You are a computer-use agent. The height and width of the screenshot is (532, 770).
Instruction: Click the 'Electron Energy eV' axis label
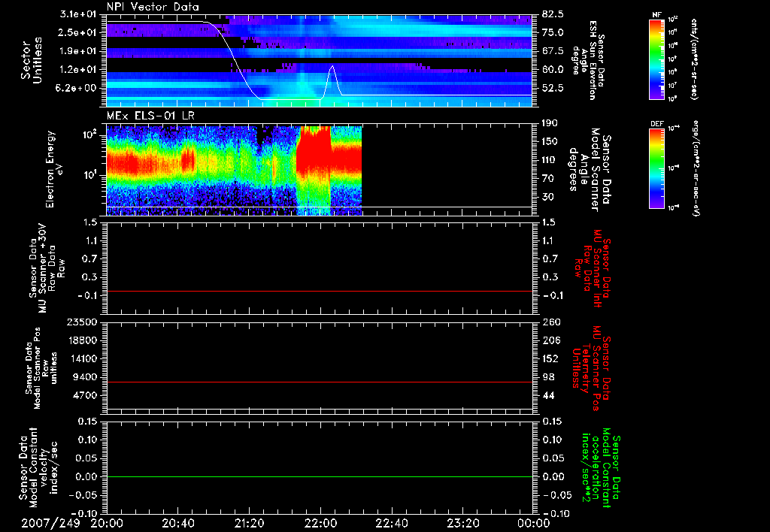point(53,169)
